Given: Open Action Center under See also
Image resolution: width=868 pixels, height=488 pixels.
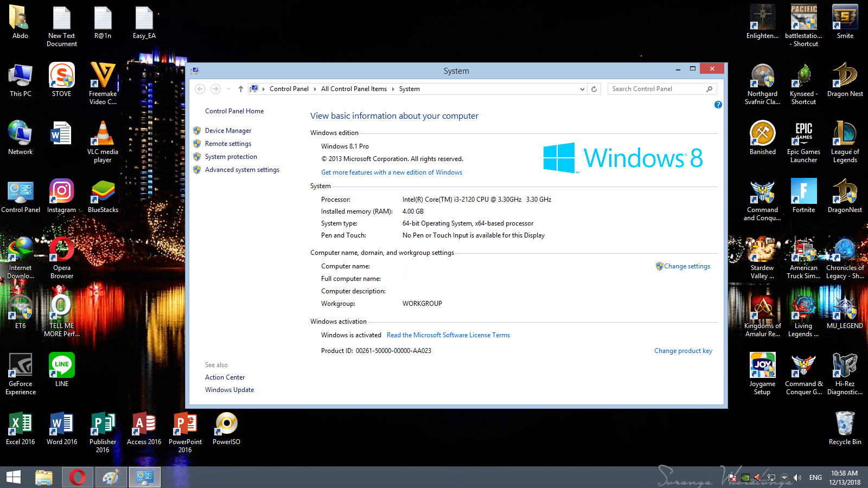Looking at the screenshot, I should pyautogui.click(x=225, y=377).
